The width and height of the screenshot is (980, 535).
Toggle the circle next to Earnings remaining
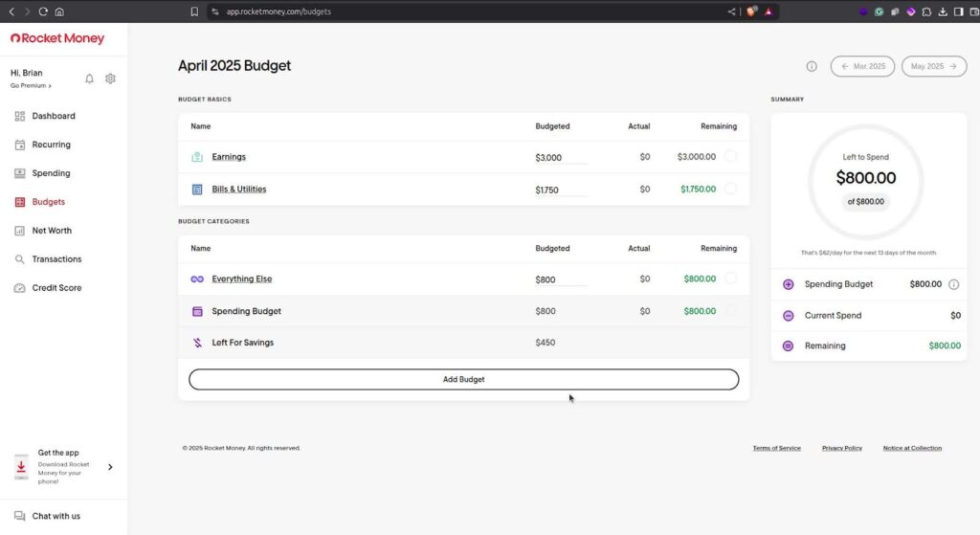point(730,157)
